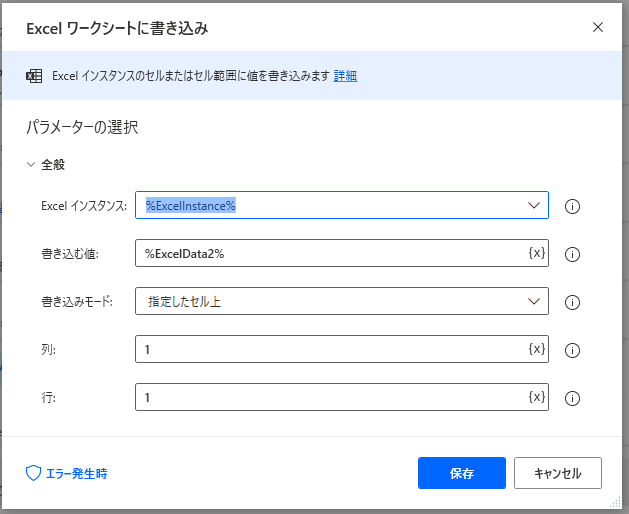629x514 pixels.
Task: Click info icon beside Excel インスタンス field
Action: point(572,206)
